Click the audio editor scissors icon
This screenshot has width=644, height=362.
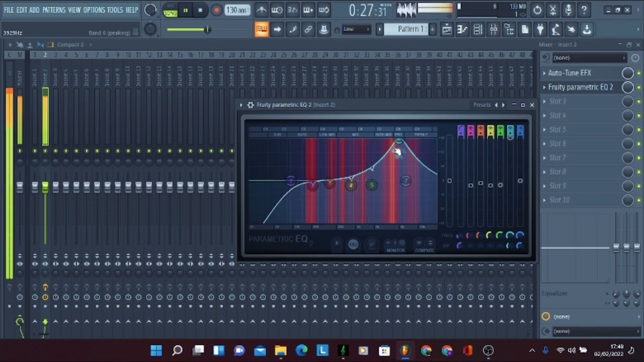coord(553,10)
